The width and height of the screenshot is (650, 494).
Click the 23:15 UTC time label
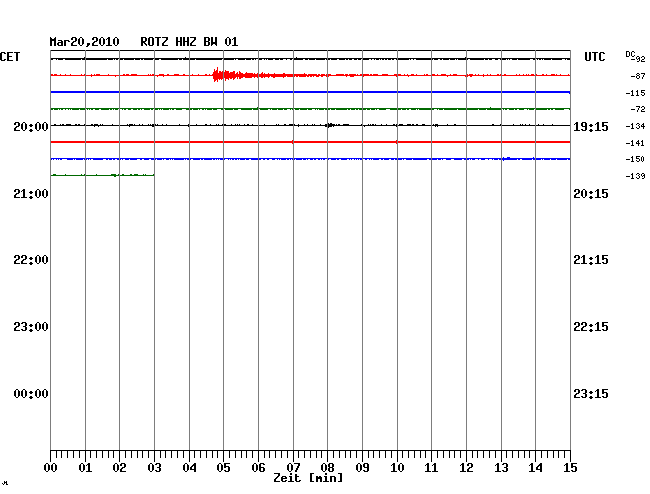pyautogui.click(x=591, y=394)
